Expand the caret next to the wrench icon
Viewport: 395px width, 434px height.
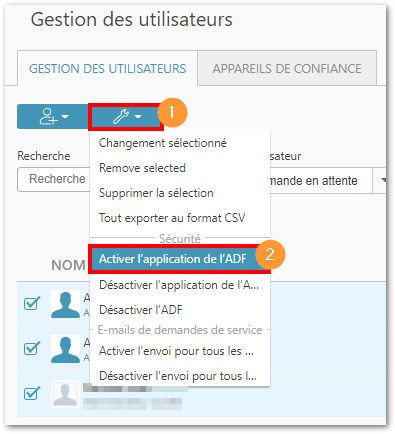pos(138,117)
